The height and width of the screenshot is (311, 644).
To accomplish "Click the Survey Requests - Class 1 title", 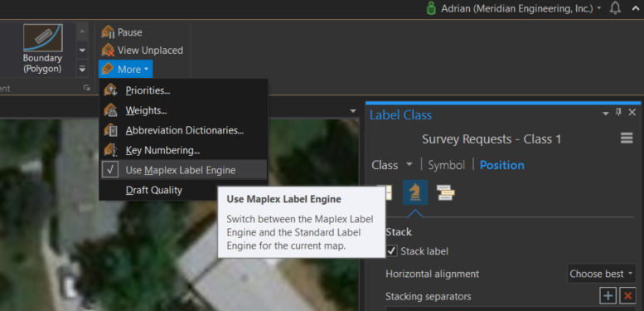I will [x=491, y=138].
